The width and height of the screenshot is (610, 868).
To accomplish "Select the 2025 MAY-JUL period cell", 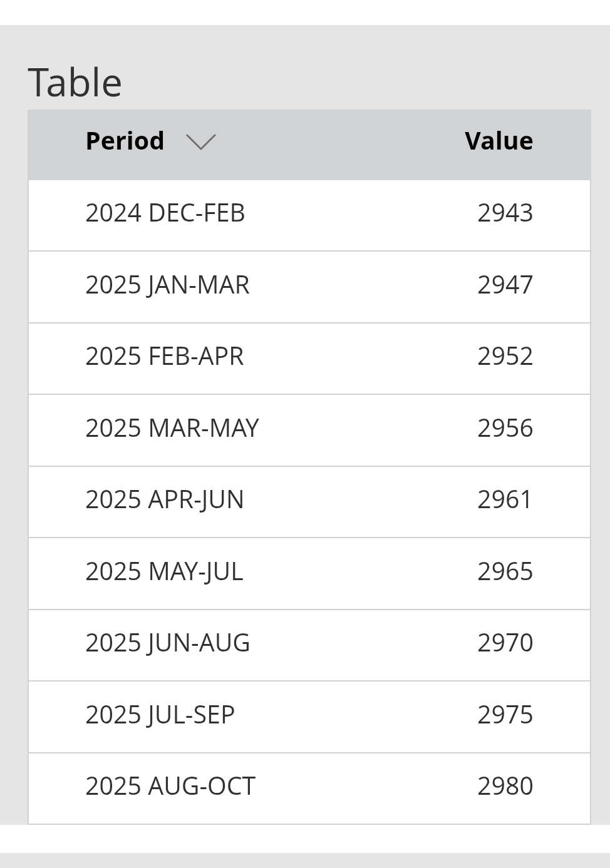I will [x=164, y=572].
